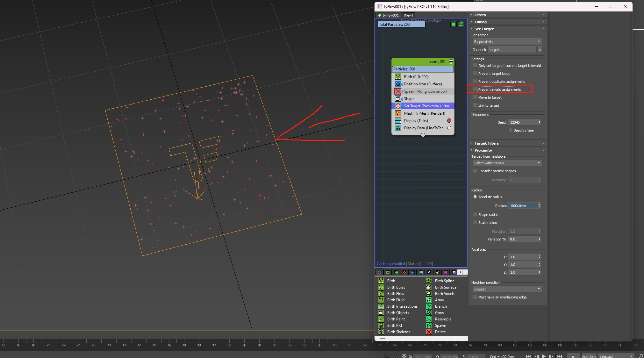644x358 pixels.
Task: Enable Prevent invalid assignments checkbox
Action: 475,89
